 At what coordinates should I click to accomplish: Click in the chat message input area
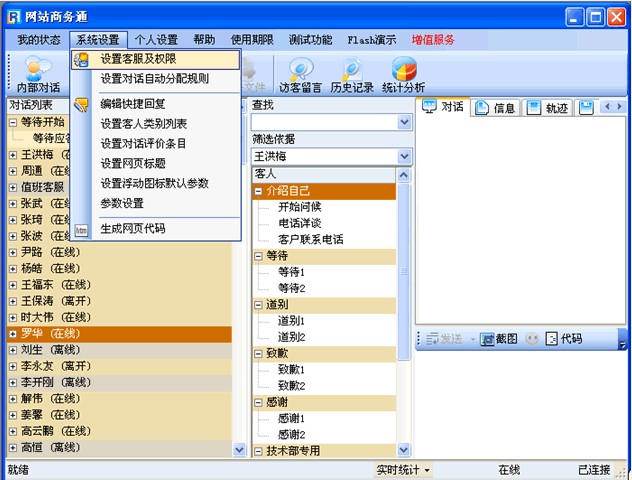[x=521, y=403]
